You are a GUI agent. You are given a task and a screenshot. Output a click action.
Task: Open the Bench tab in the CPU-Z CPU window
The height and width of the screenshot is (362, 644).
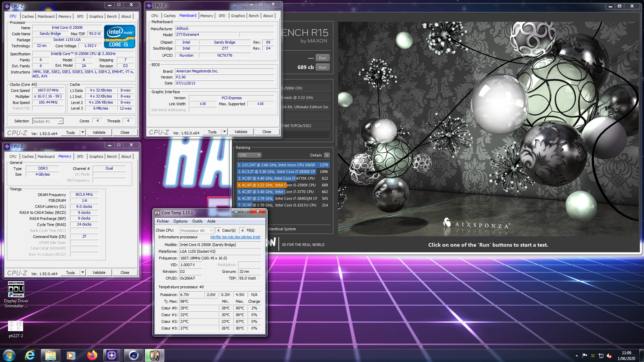[112, 16]
